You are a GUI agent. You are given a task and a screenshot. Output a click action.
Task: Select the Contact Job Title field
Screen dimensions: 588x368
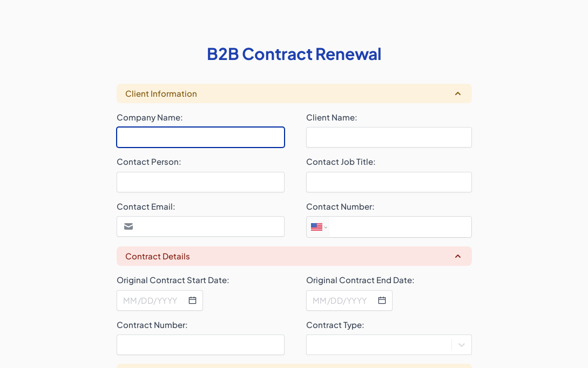click(389, 182)
